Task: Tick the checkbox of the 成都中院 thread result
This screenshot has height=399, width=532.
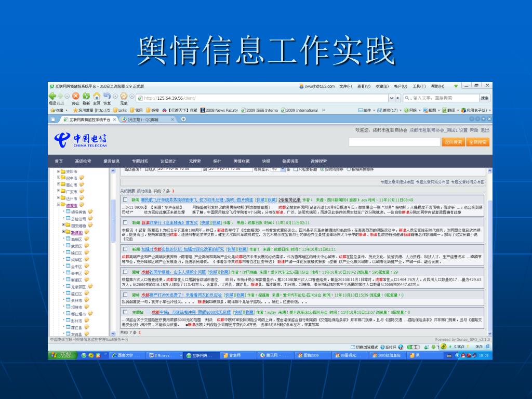Action: tap(125, 312)
